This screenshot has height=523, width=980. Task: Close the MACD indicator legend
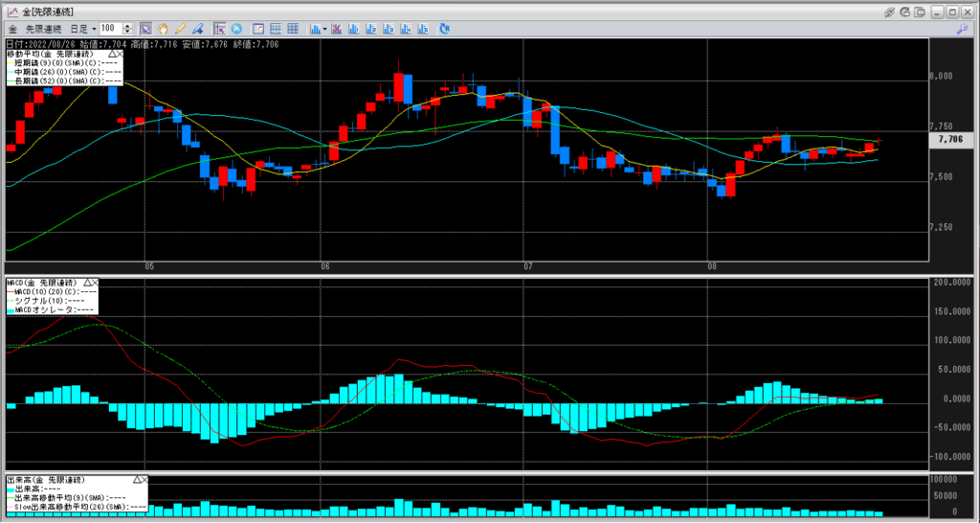(x=96, y=283)
